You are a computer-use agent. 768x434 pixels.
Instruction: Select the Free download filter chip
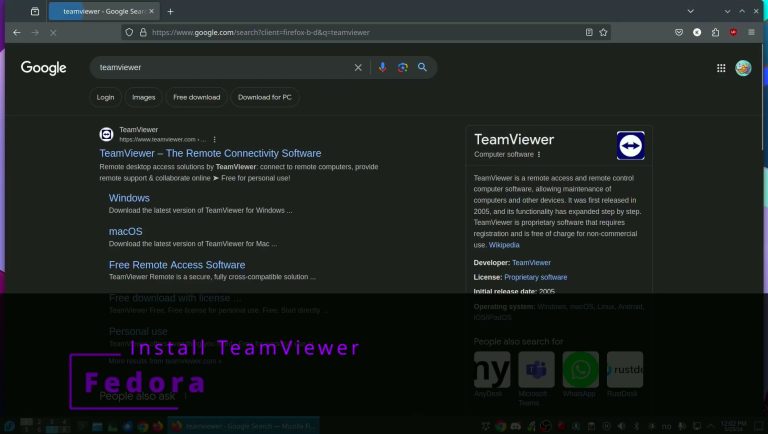point(196,97)
